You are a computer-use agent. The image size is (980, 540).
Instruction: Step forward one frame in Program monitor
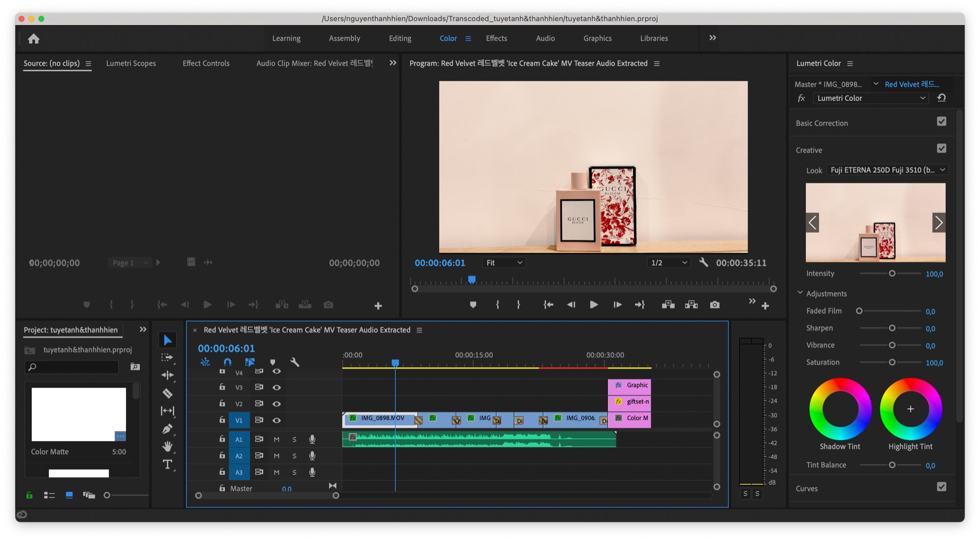pyautogui.click(x=617, y=305)
